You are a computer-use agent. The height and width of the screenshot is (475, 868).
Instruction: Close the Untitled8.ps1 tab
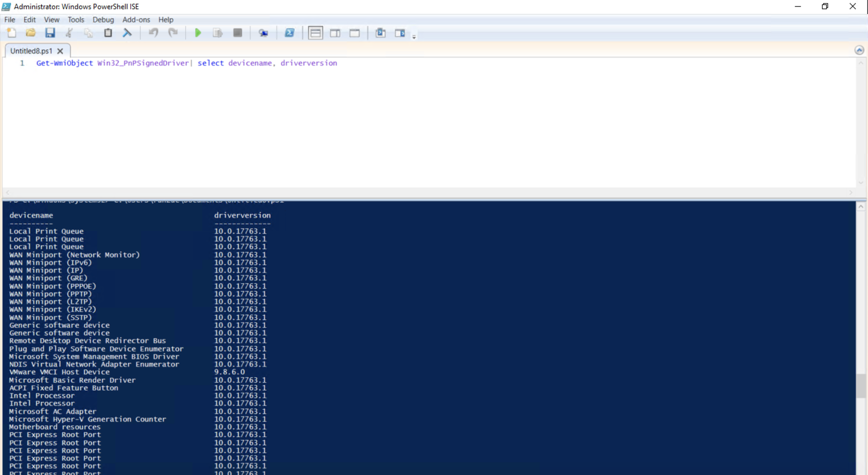[60, 51]
